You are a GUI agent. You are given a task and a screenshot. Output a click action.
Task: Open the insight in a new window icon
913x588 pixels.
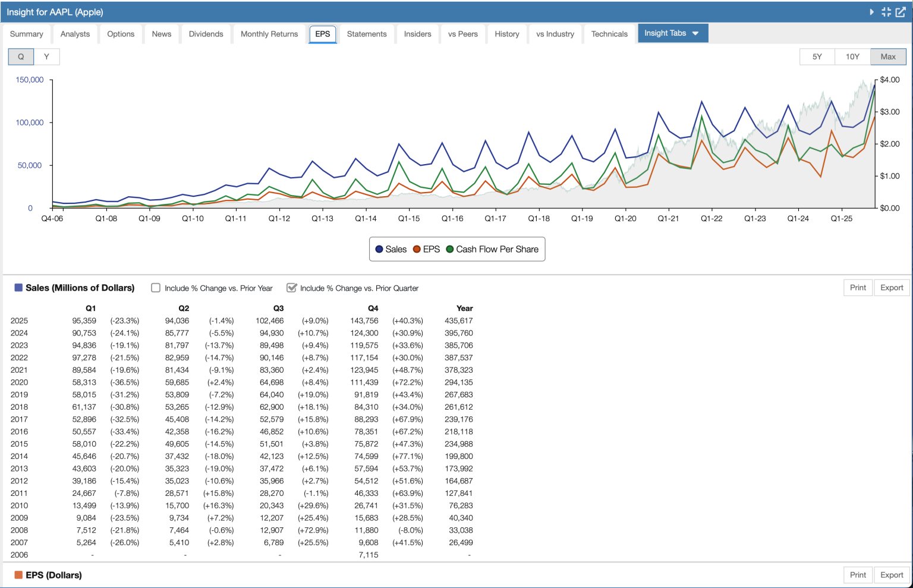point(901,12)
